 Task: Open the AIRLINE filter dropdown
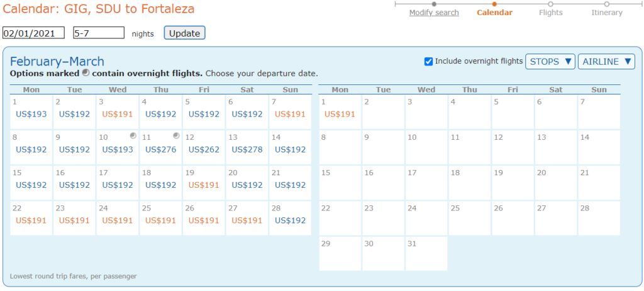(606, 61)
